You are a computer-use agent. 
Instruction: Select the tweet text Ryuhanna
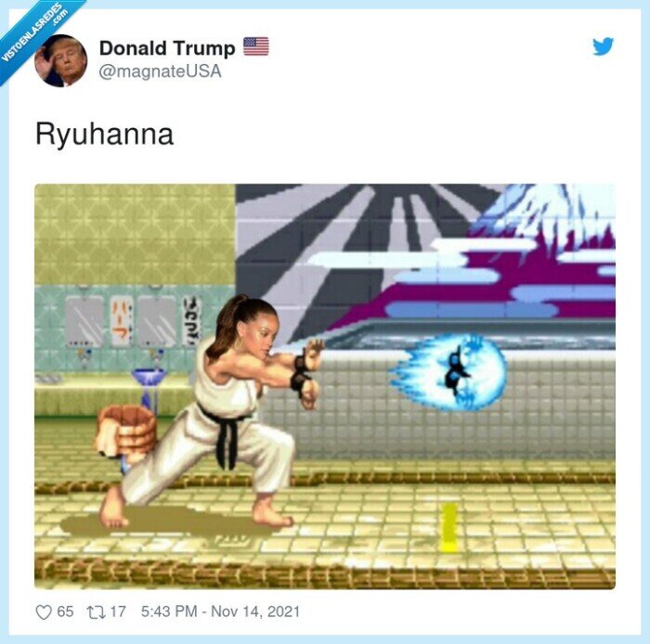(x=104, y=135)
